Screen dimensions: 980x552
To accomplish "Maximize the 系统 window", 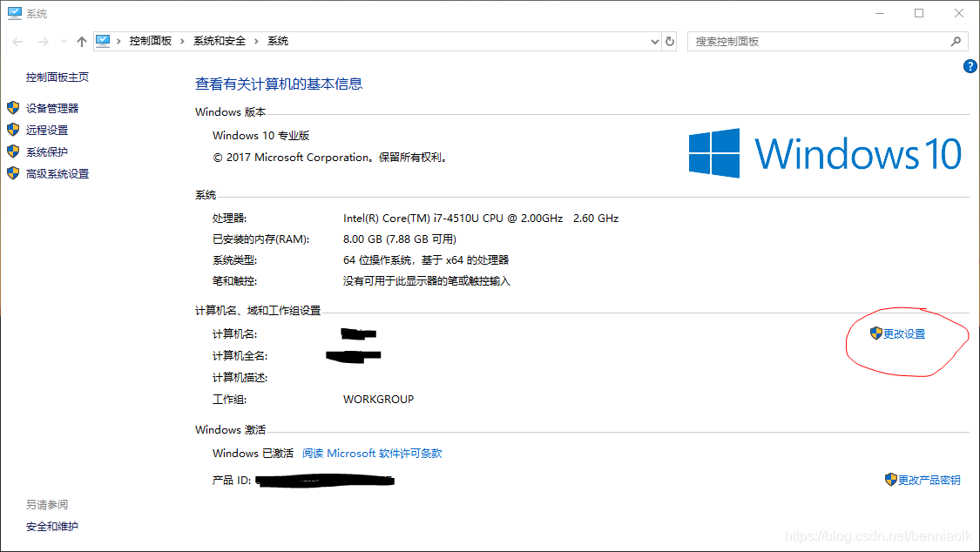I will [919, 13].
